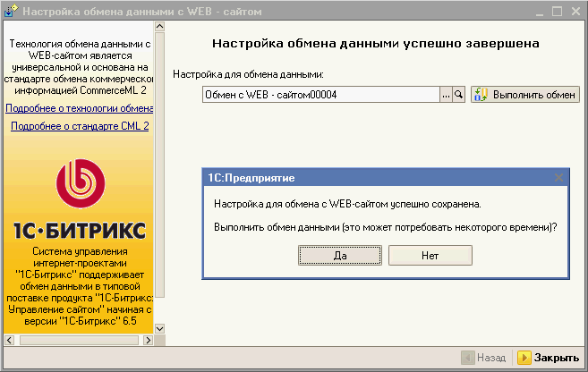Click the Закрыть button
588x372 pixels.
pos(548,358)
